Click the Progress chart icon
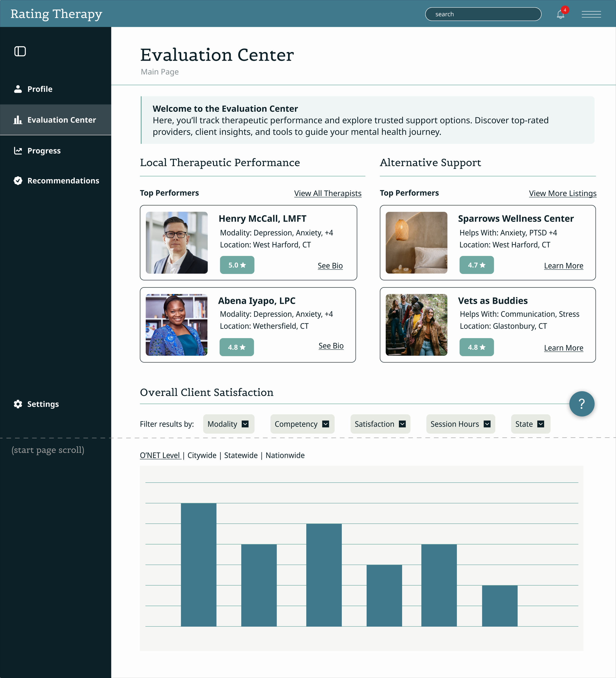 tap(18, 151)
